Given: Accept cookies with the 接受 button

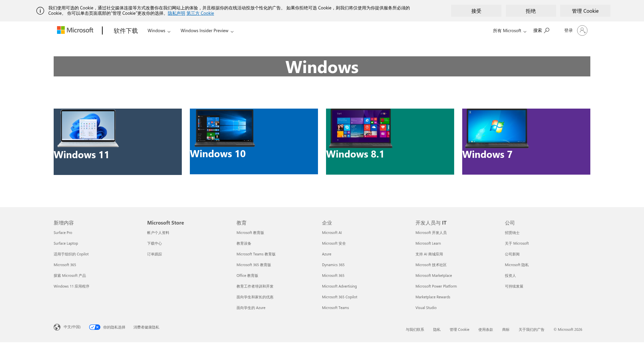Looking at the screenshot, I should pos(476,11).
